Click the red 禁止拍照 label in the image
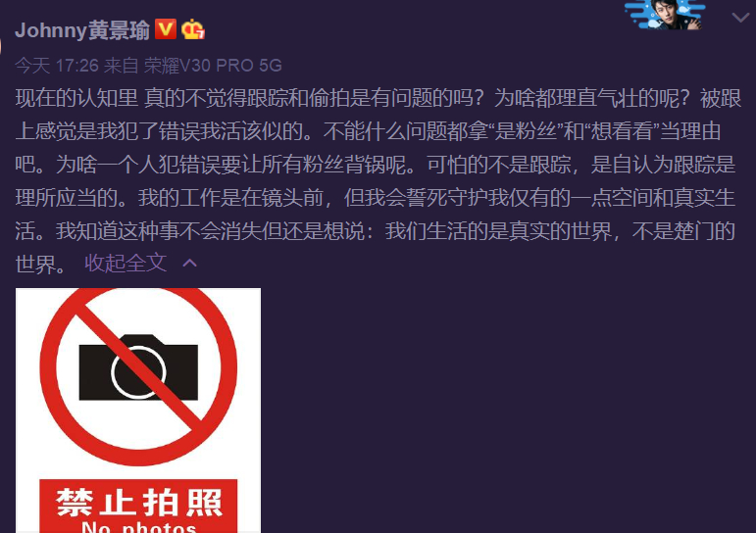756x533 pixels. click(x=138, y=503)
